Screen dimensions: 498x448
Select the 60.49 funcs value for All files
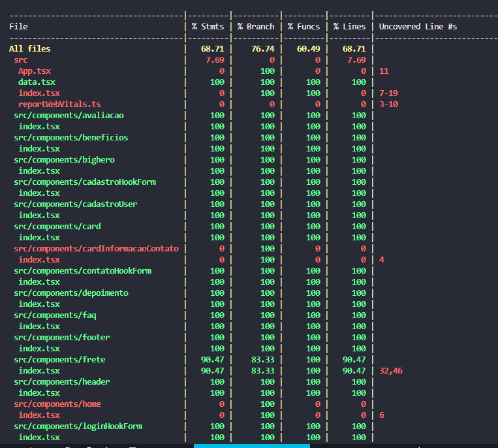308,49
